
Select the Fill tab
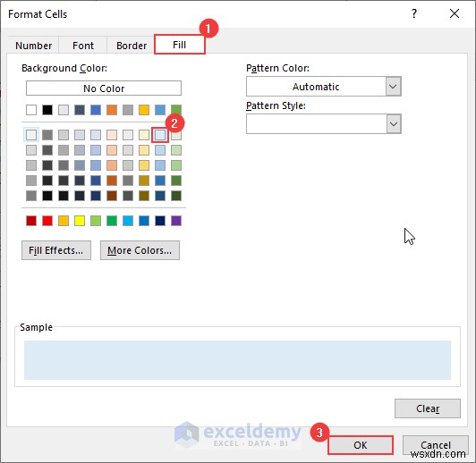pos(180,45)
